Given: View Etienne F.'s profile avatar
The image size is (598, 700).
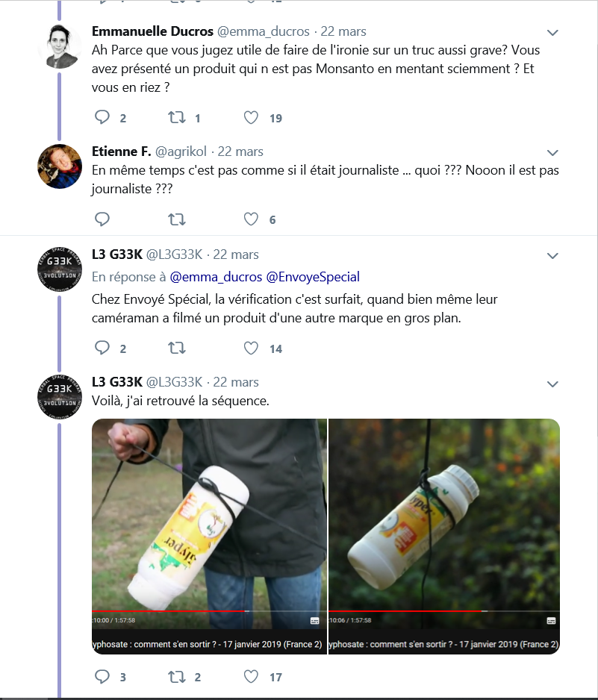Looking at the screenshot, I should (60, 166).
